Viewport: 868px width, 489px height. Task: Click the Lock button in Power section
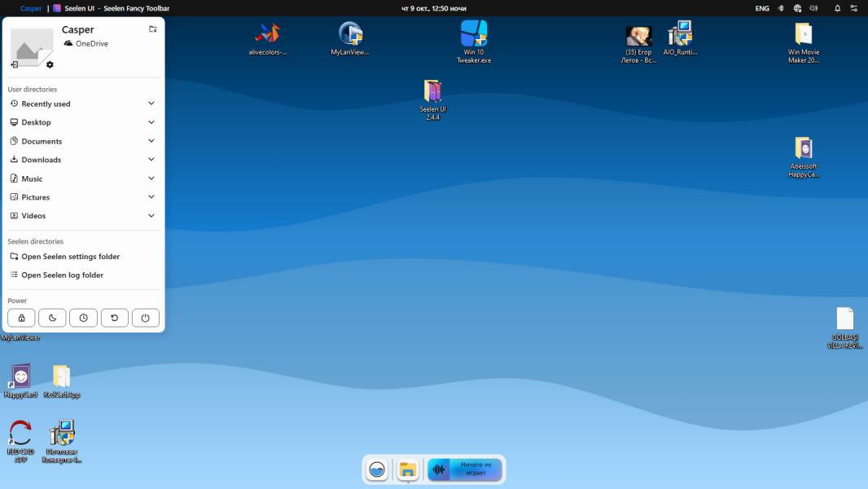(21, 318)
